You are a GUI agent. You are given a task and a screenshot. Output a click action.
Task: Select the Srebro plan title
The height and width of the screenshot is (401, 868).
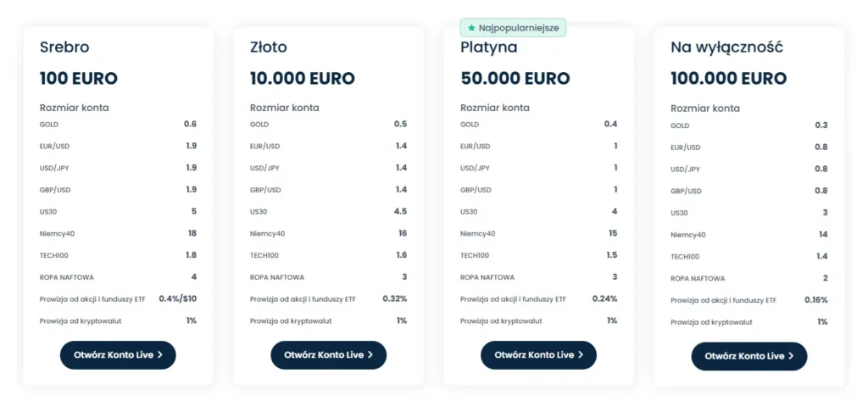[64, 47]
